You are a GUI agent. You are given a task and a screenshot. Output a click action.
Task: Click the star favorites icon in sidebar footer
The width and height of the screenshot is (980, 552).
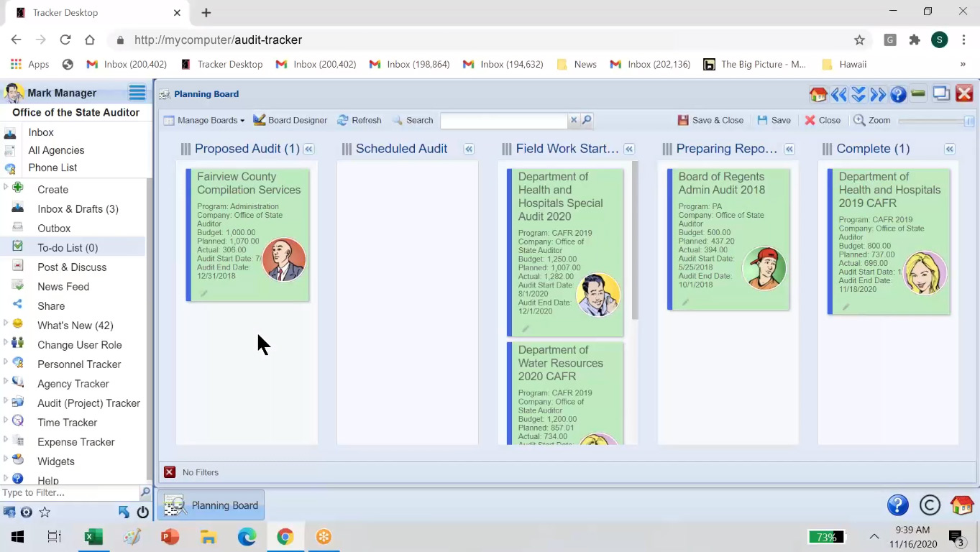(x=45, y=512)
